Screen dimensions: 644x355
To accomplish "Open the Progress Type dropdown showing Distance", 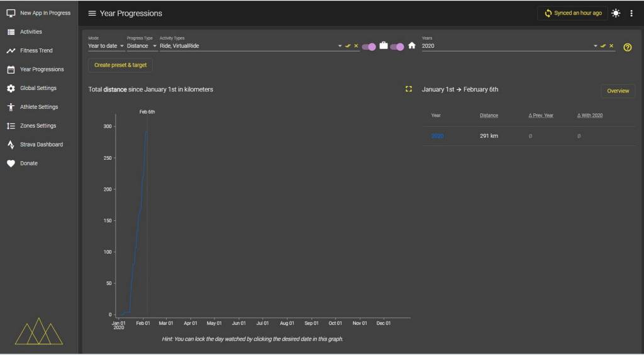I will (142, 46).
